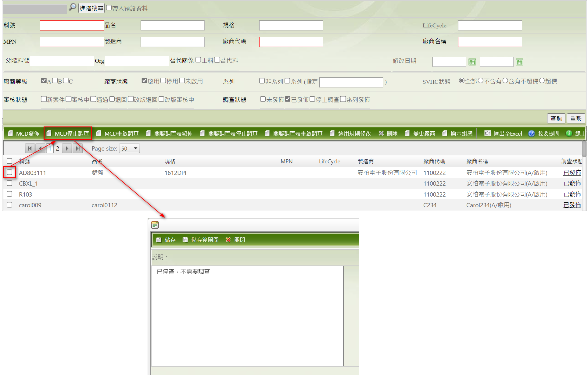This screenshot has height=377, width=588.
Task: Click the 進階搜尋 button
Action: [91, 8]
